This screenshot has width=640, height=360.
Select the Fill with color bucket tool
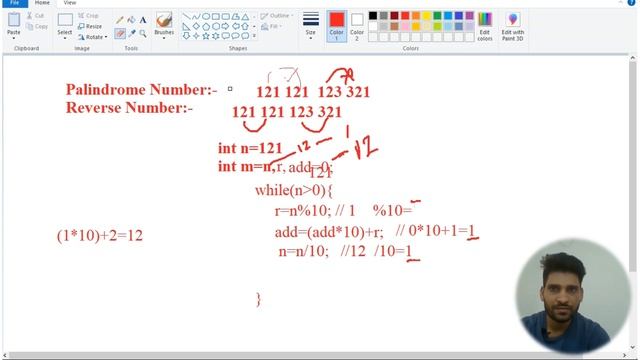pyautogui.click(x=131, y=20)
